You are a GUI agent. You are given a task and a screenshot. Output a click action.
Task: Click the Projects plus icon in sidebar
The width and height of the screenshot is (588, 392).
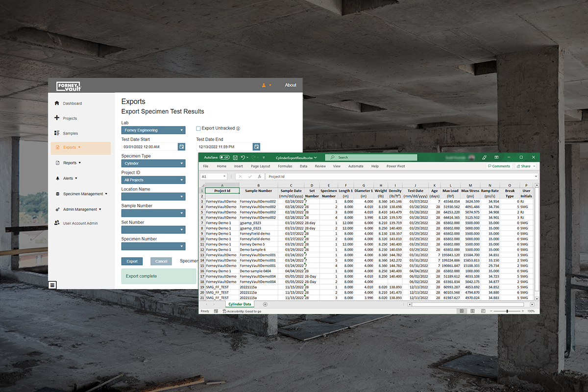57,118
